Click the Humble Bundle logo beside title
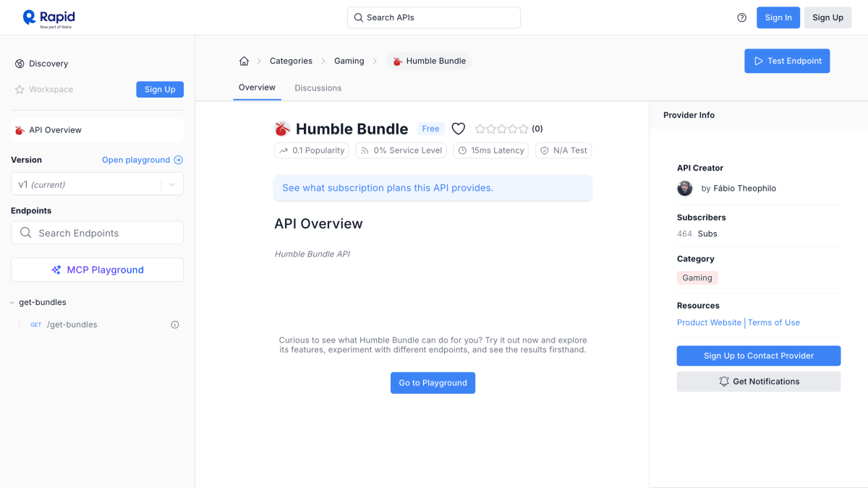The image size is (868, 488). click(282, 129)
